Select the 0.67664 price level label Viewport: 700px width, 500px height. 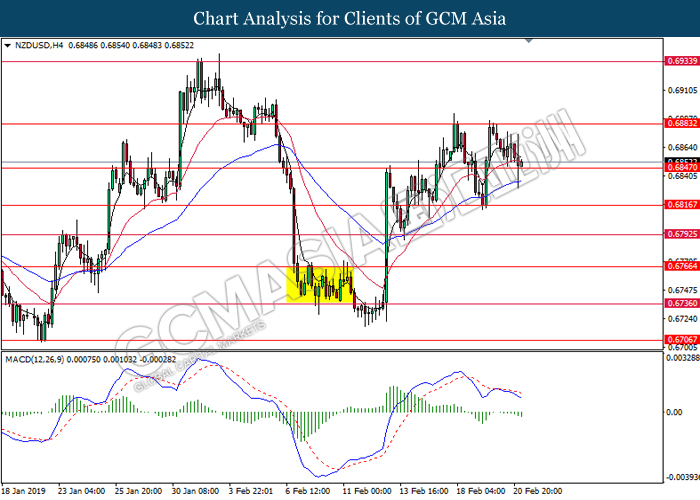point(681,266)
